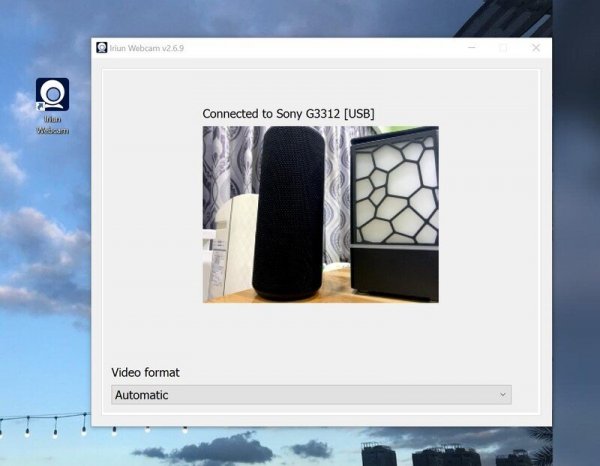Screen dimensions: 600x466
Task: Expand the dropdown using its chevron arrow
Action: pyautogui.click(x=502, y=395)
